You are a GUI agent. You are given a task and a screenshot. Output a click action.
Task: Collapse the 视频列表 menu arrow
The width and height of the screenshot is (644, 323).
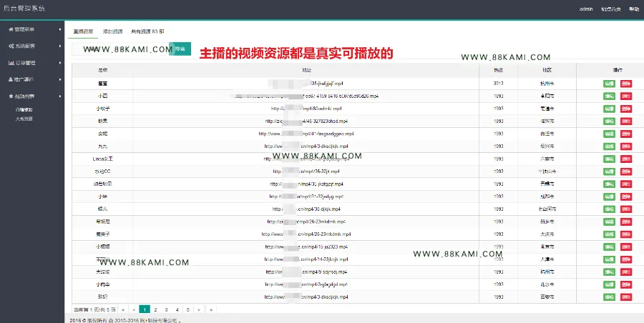tap(60, 96)
